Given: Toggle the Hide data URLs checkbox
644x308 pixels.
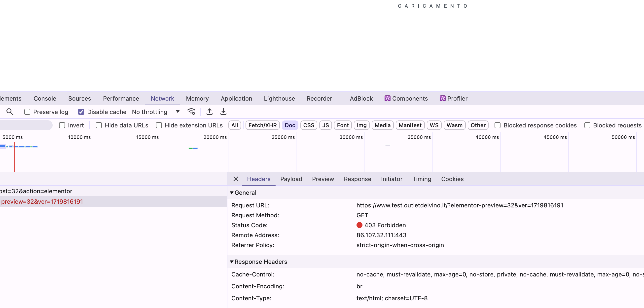Looking at the screenshot, I should pyautogui.click(x=99, y=125).
